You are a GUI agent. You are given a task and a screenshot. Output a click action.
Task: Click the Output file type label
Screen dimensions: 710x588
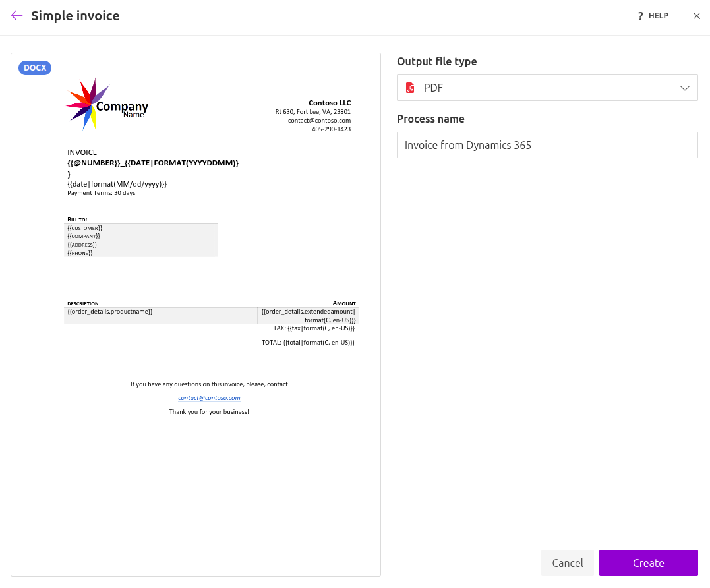(x=436, y=61)
